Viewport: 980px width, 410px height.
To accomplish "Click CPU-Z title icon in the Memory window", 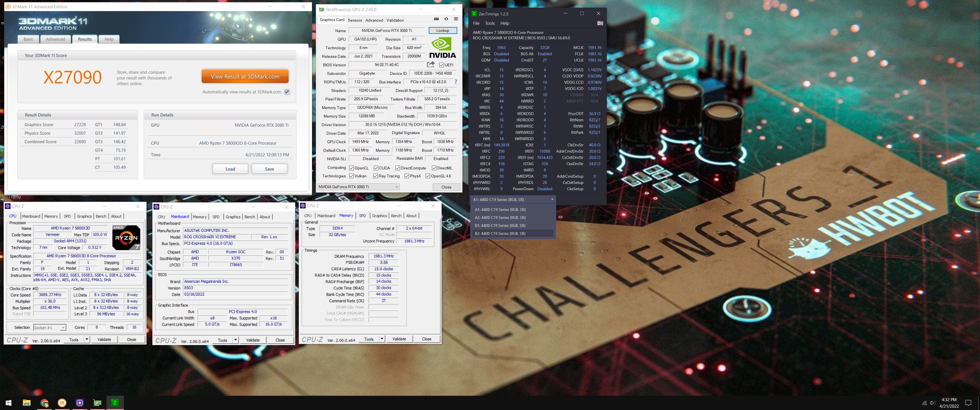I will click(303, 205).
